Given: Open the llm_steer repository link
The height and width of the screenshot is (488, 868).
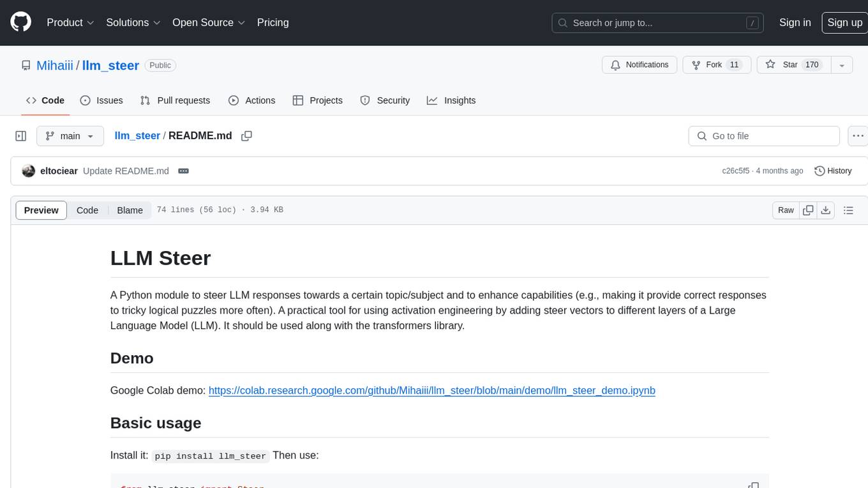Looking at the screenshot, I should (x=110, y=65).
